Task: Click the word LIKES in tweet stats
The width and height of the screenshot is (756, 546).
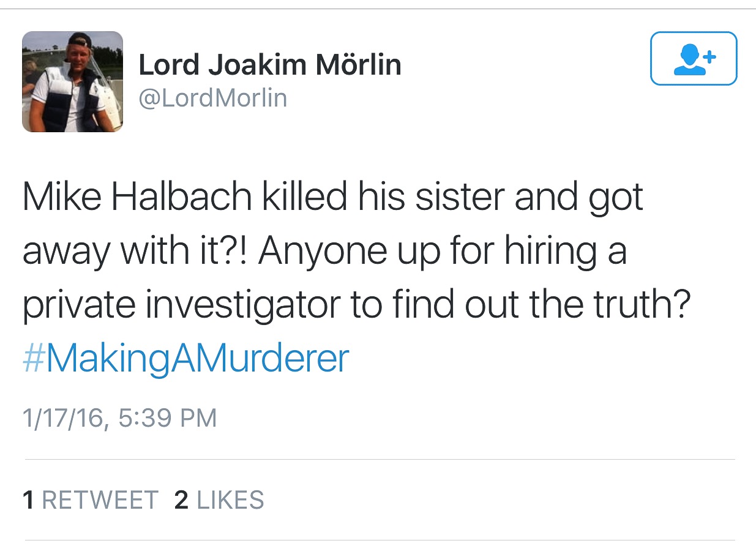Action: tap(230, 500)
